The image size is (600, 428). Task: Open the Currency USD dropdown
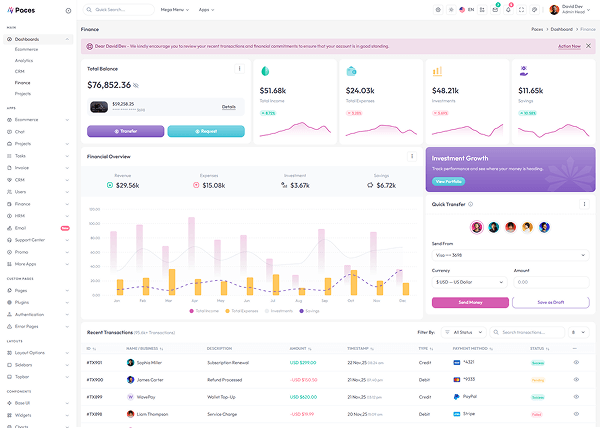[468, 283]
